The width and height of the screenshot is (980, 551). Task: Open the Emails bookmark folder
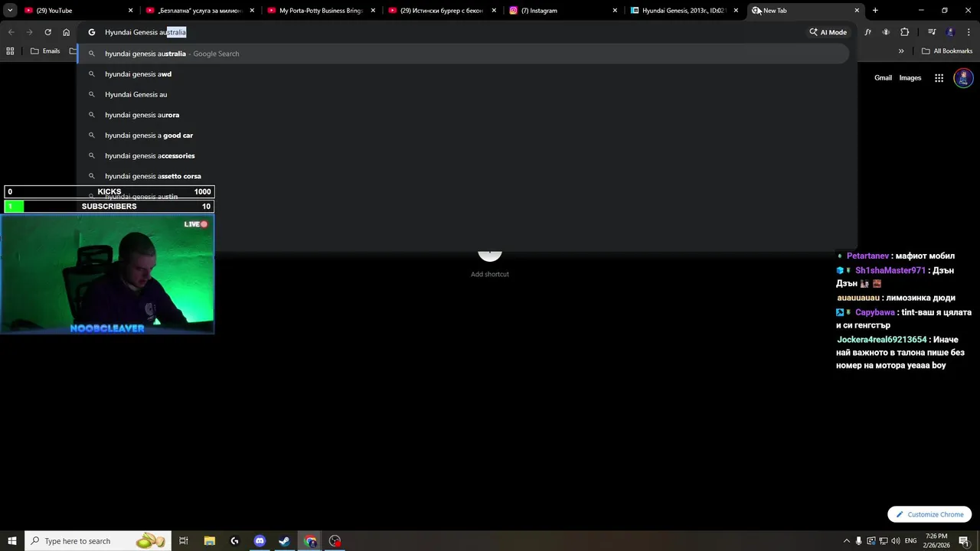tap(45, 51)
